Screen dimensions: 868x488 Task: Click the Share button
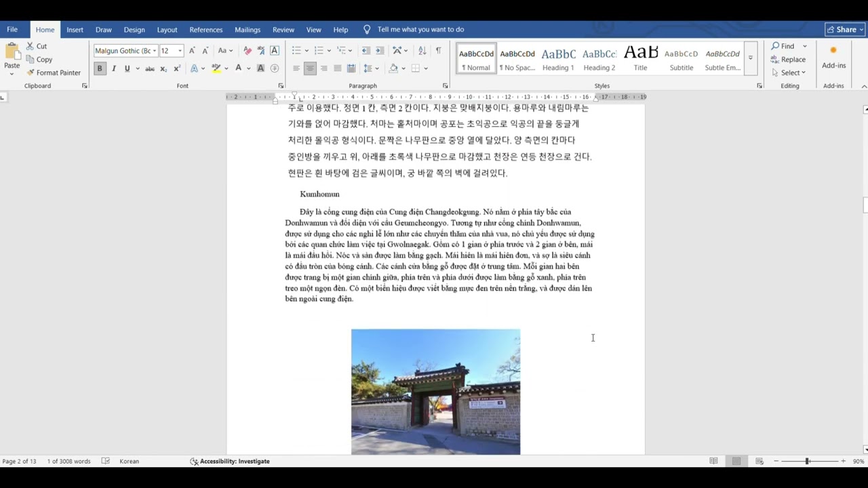[x=844, y=29]
